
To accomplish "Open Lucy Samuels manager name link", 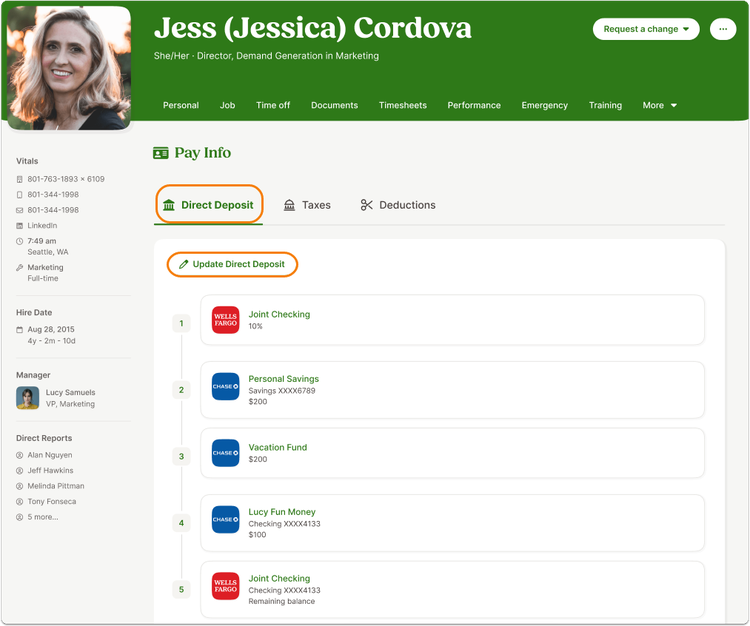I will [x=70, y=393].
